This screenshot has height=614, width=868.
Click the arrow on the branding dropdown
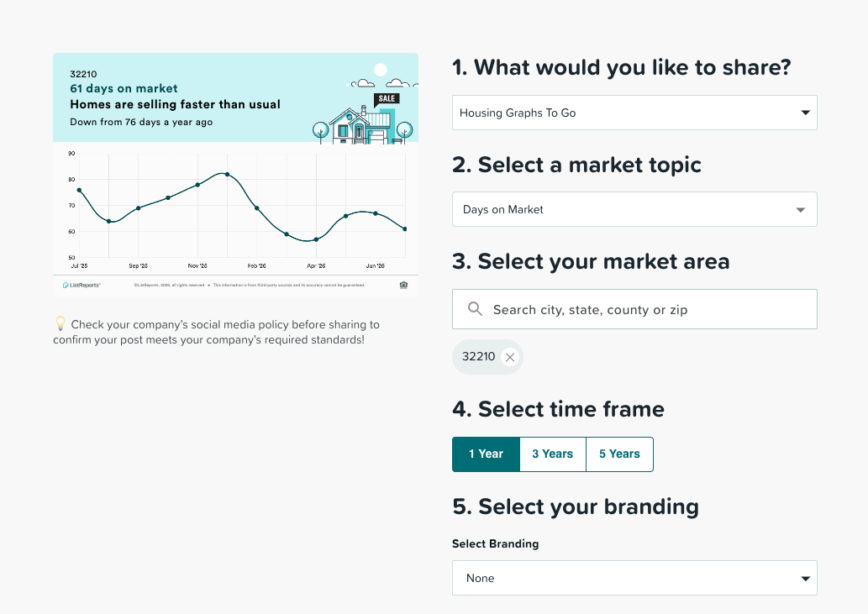pyautogui.click(x=806, y=579)
